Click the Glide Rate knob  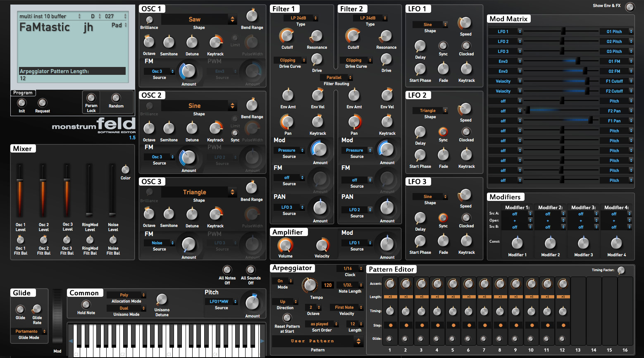(x=37, y=309)
